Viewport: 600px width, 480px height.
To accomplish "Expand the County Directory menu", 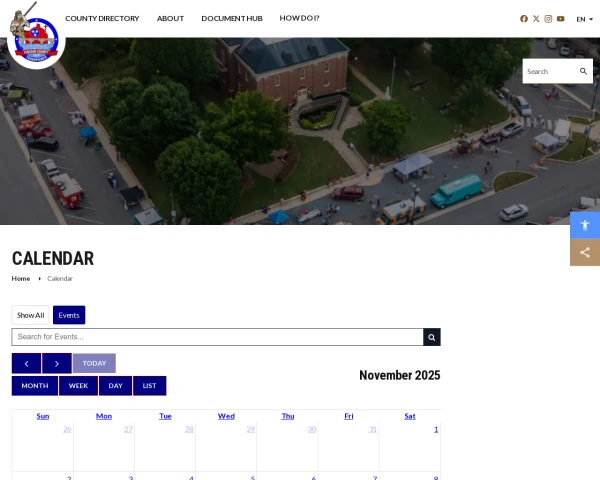I will pos(102,19).
